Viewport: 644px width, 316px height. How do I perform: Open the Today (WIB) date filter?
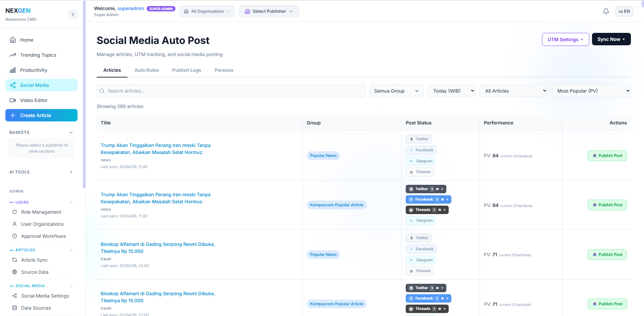451,91
